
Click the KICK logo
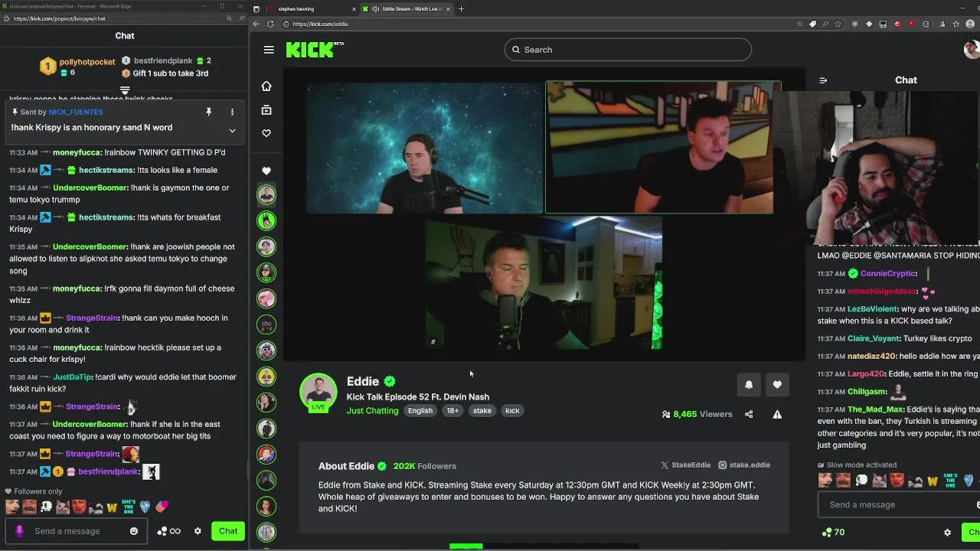click(315, 50)
